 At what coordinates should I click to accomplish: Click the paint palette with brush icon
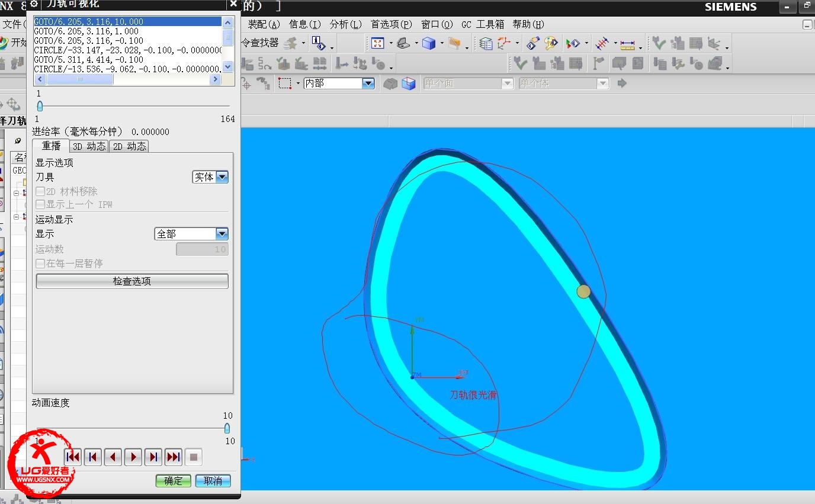point(551,43)
